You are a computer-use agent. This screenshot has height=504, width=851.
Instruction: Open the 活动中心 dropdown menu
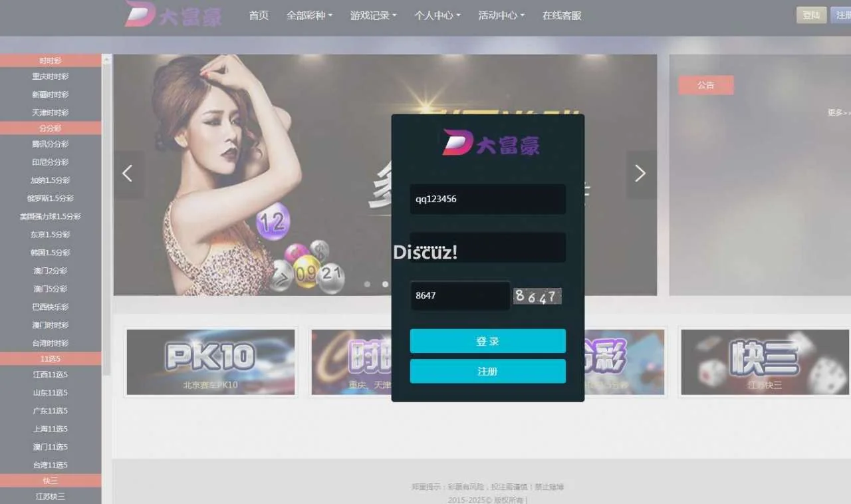pos(501,15)
